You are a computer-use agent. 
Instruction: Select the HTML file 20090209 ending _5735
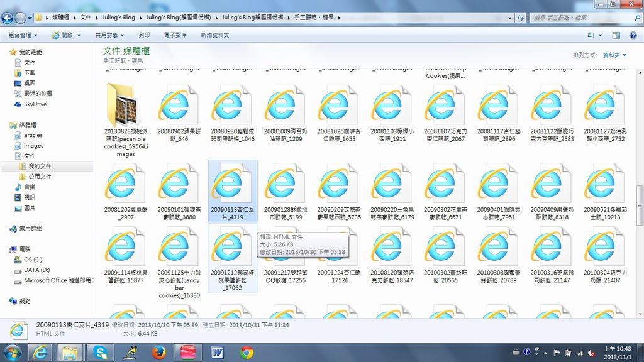click(x=339, y=192)
